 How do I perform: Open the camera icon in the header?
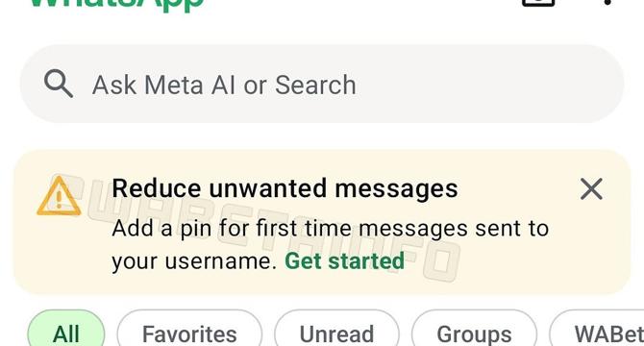pyautogui.click(x=538, y=3)
